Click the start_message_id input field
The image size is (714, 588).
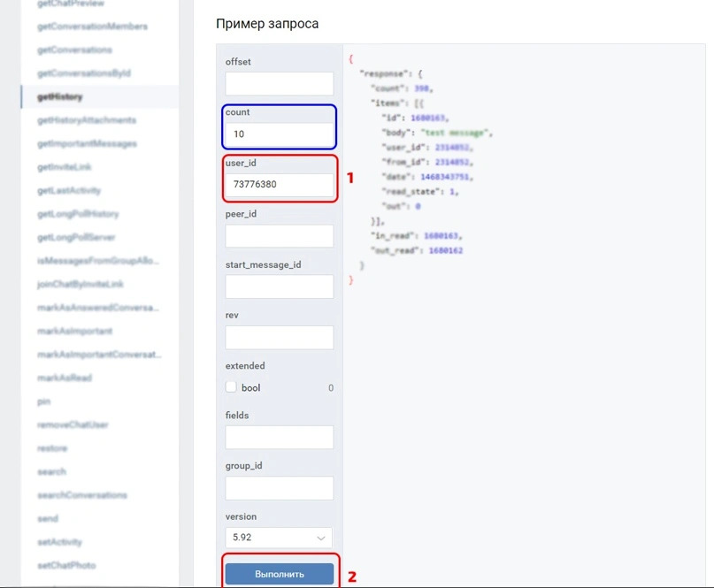(279, 286)
